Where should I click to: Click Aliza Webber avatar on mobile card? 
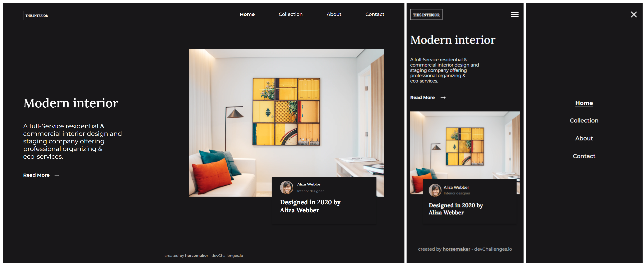[x=435, y=190]
